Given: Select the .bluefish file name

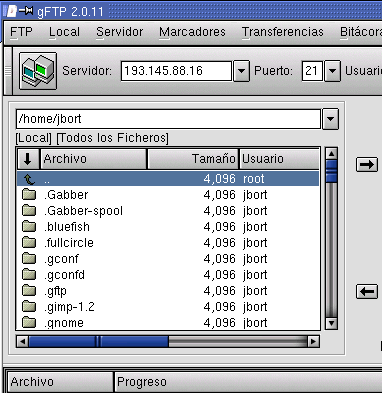Looking at the screenshot, I should (67, 227).
